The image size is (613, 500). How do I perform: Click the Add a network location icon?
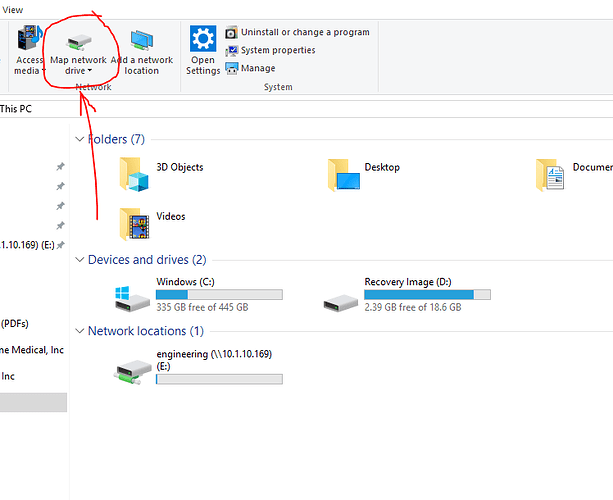pos(142,40)
